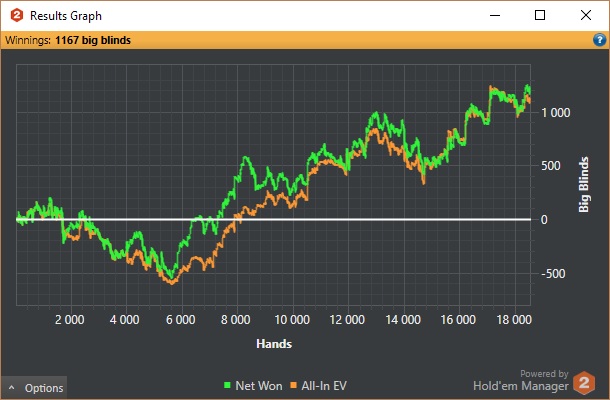610x400 pixels.
Task: Click the Powered by Hold'em Manager text
Action: click(521, 381)
